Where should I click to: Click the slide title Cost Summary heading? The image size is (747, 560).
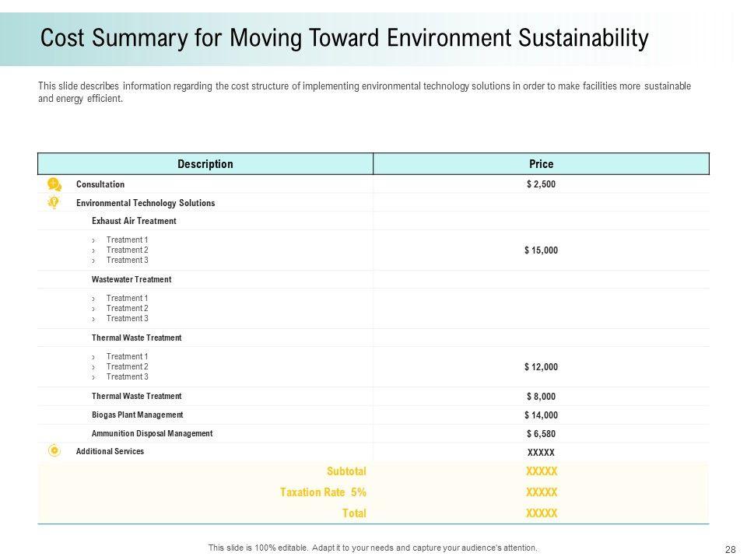(344, 39)
